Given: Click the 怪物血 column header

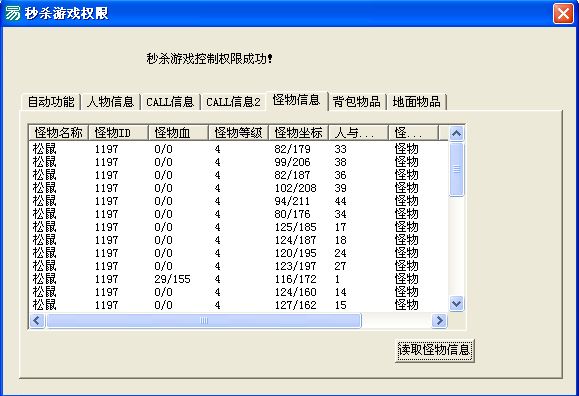Looking at the screenshot, I should 178,133.
